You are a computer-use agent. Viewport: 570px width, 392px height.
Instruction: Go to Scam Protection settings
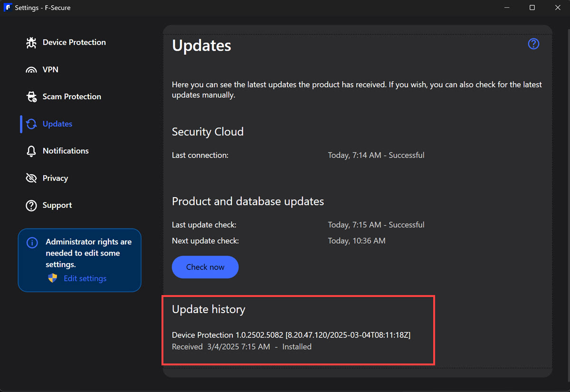72,96
